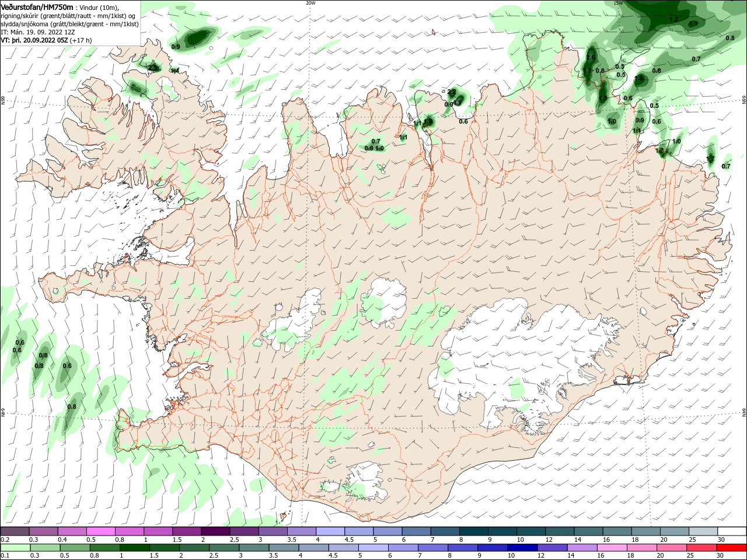Click the 1.4 precipitation value in the Westfjords

[x=174, y=71]
